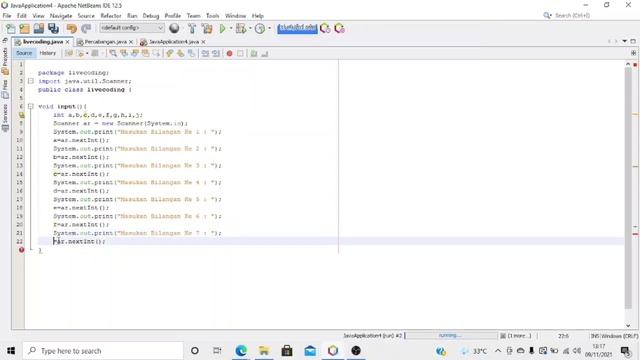Viewport: 640px width, 360px height.
Task: Click the Open Project toolbar icon
Action: 39,28
